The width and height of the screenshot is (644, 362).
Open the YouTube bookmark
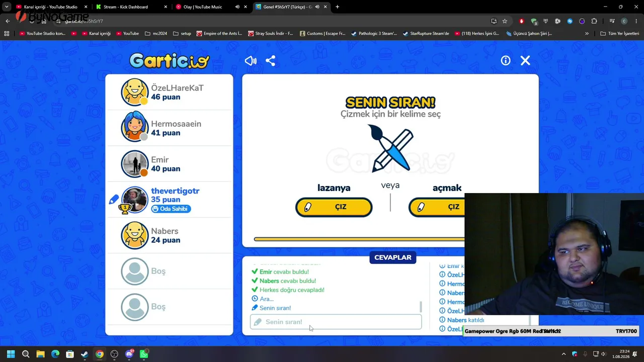pyautogui.click(x=127, y=34)
